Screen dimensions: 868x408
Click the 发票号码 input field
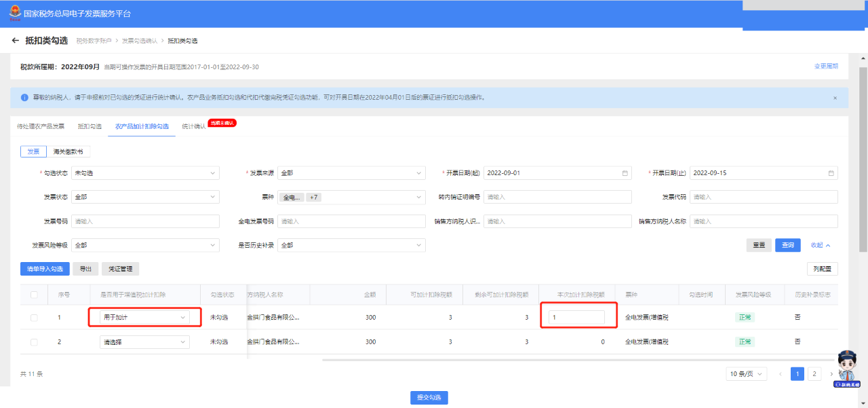145,221
